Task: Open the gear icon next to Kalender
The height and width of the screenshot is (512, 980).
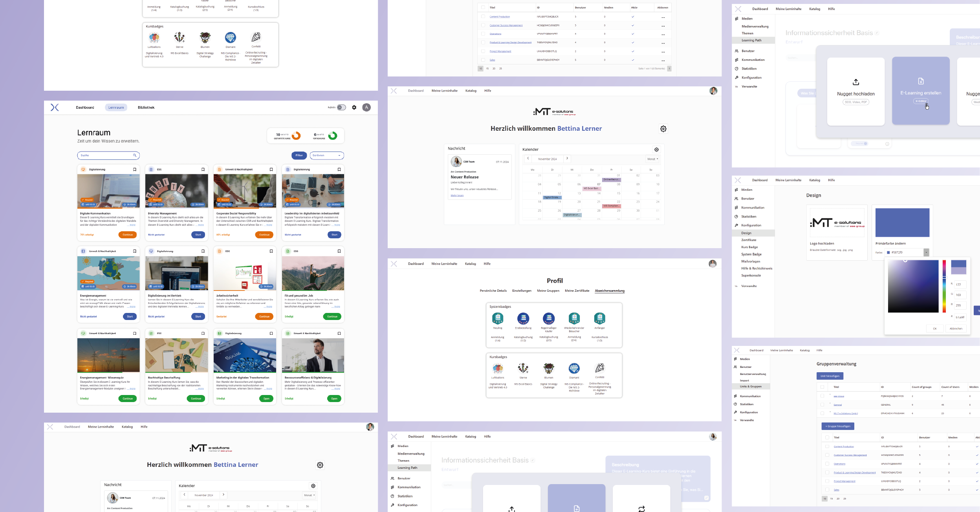Action: tap(657, 149)
